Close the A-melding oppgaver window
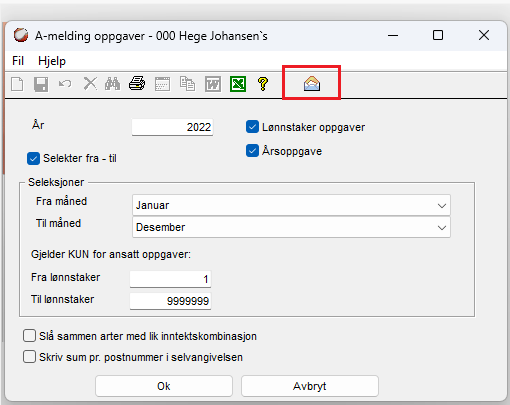 pos(484,35)
